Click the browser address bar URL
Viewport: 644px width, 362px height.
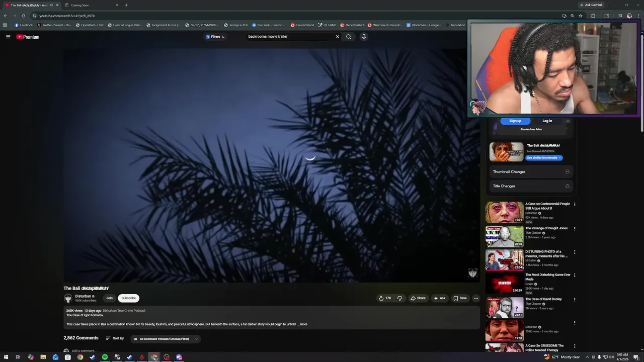point(67,16)
